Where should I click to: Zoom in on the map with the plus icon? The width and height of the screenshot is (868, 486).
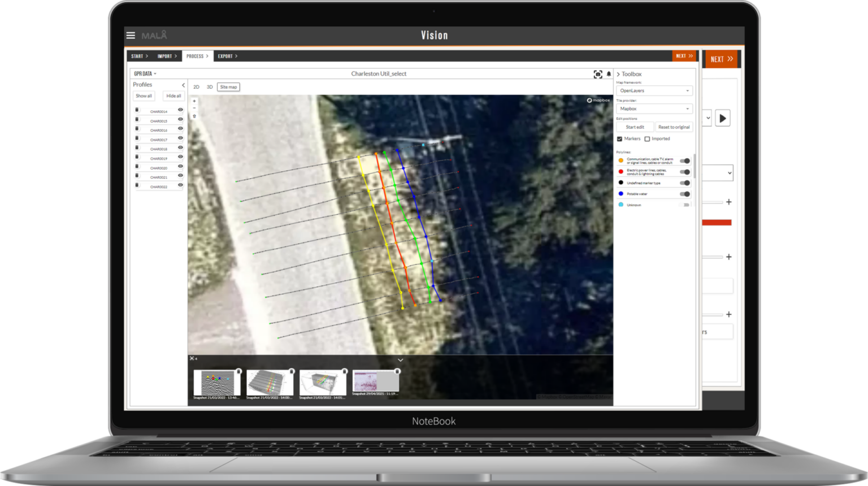point(194,101)
